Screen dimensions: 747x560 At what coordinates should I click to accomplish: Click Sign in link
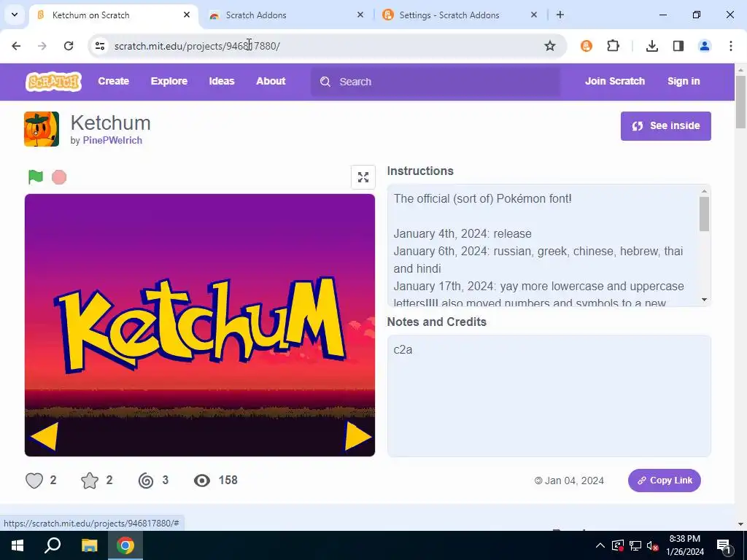click(683, 82)
